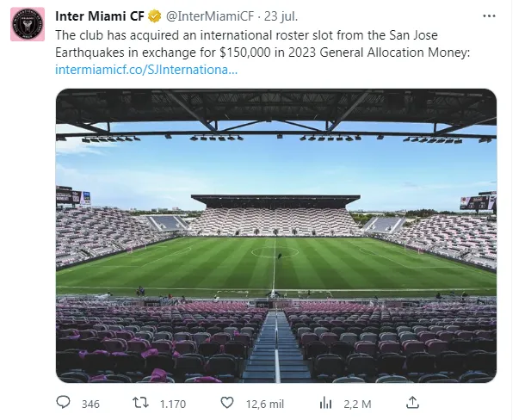
Task: Click the share arrow icon
Action: pos(412,402)
